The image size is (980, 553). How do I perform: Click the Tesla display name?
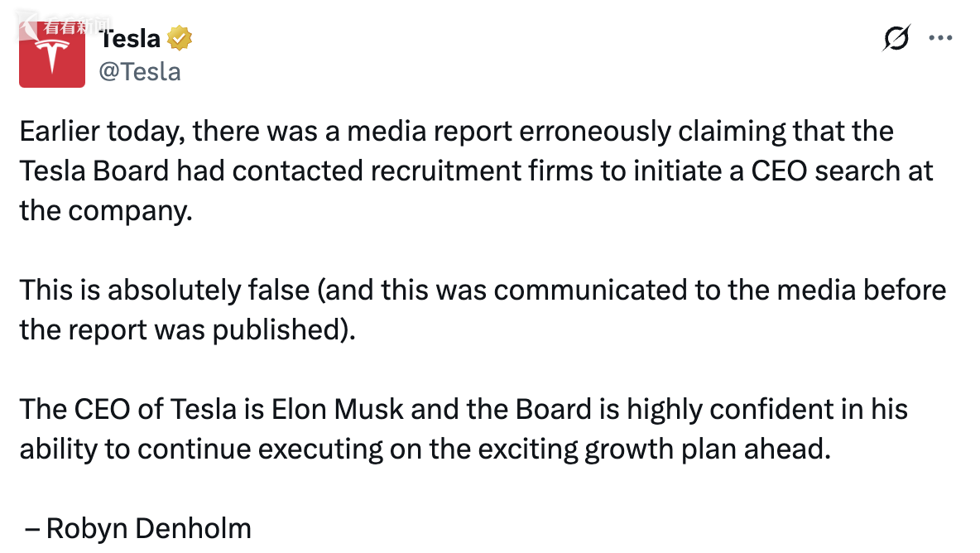130,38
